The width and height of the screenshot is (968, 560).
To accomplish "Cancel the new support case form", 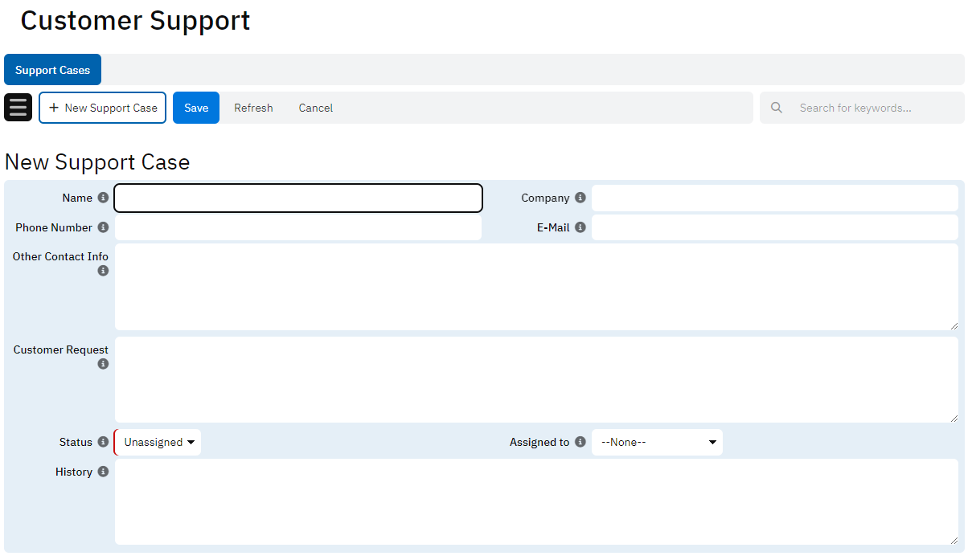I will [x=315, y=108].
